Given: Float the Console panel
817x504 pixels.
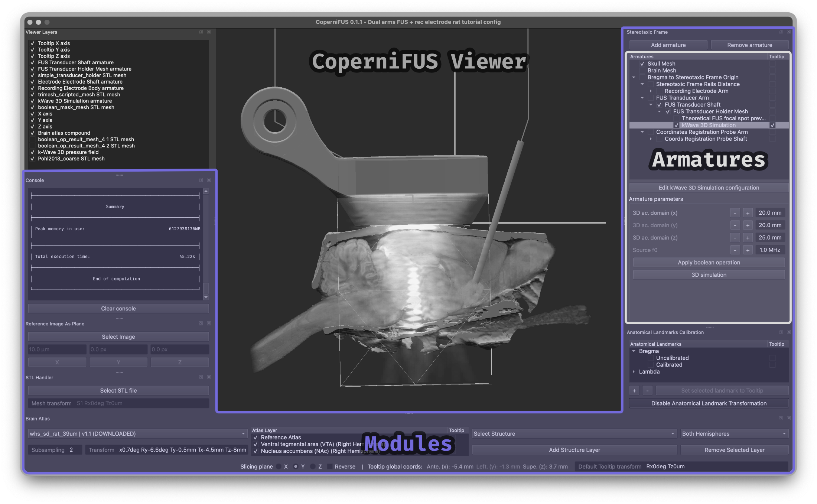Looking at the screenshot, I should (x=201, y=180).
